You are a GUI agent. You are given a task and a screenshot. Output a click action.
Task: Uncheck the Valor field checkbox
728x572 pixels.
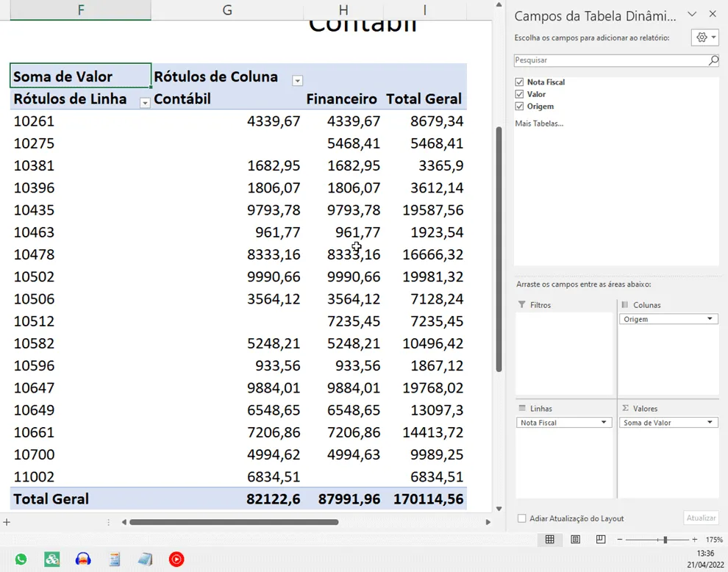(x=519, y=94)
